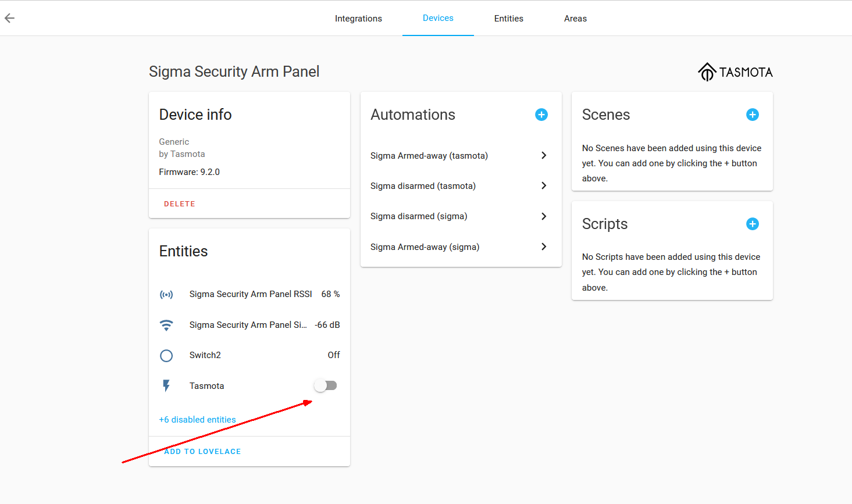Click the Switch2 circle icon
This screenshot has height=504, width=852.
pos(166,355)
